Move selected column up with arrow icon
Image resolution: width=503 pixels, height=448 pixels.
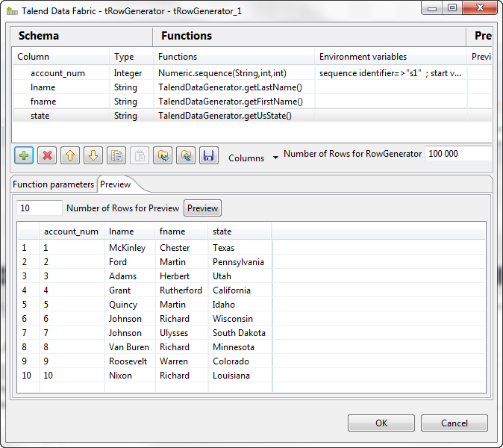pos(70,155)
